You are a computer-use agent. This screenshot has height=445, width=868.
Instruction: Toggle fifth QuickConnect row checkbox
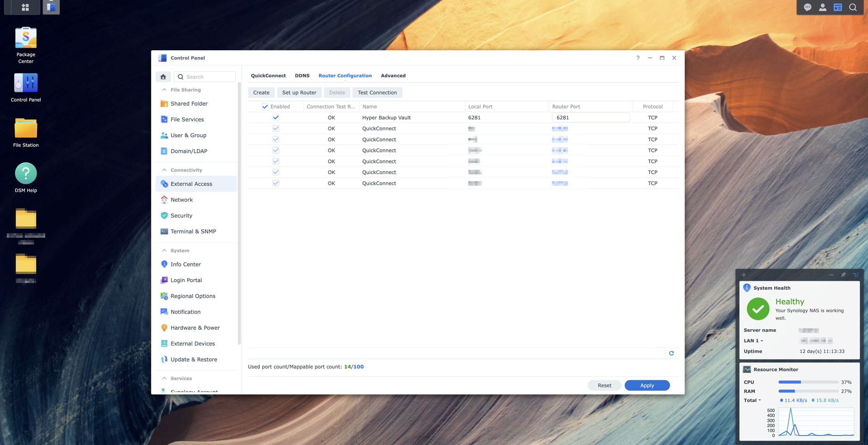[276, 172]
